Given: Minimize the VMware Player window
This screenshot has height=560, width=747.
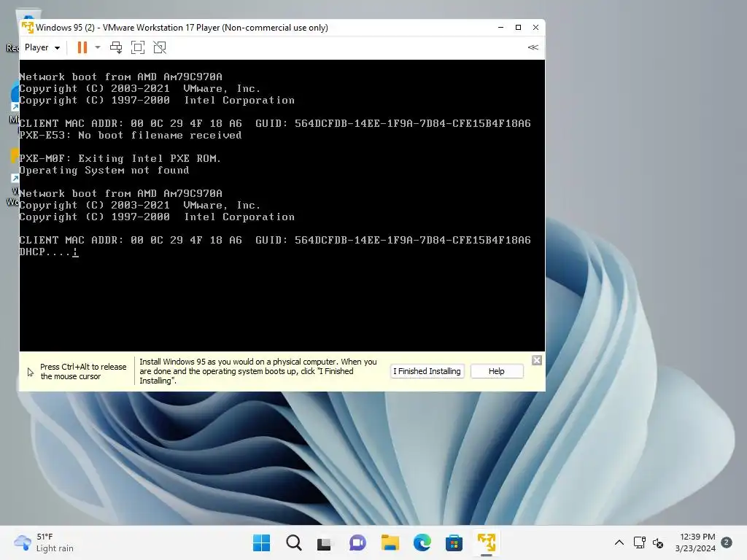Looking at the screenshot, I should 500,28.
